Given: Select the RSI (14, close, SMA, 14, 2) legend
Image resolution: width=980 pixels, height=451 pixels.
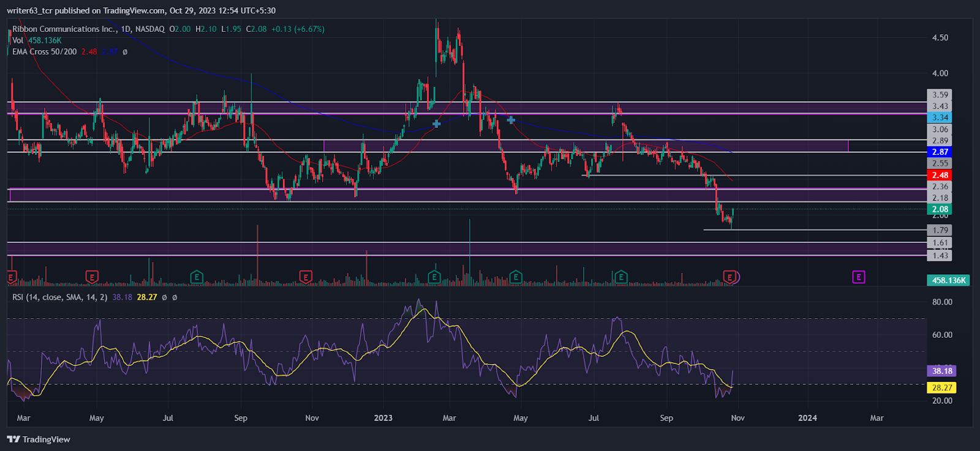Looking at the screenshot, I should point(60,297).
